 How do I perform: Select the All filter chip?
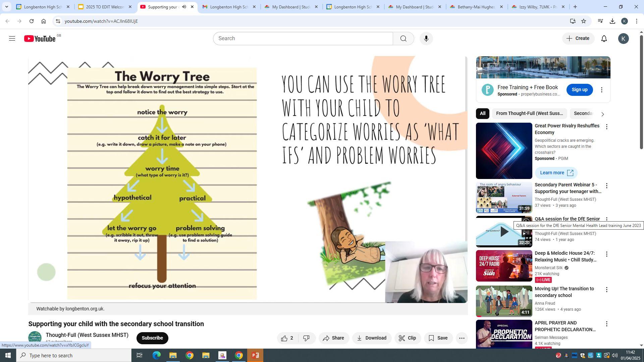click(482, 114)
